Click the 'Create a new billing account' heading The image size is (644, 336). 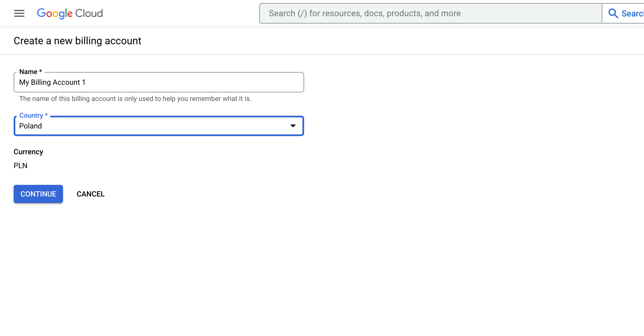[77, 41]
